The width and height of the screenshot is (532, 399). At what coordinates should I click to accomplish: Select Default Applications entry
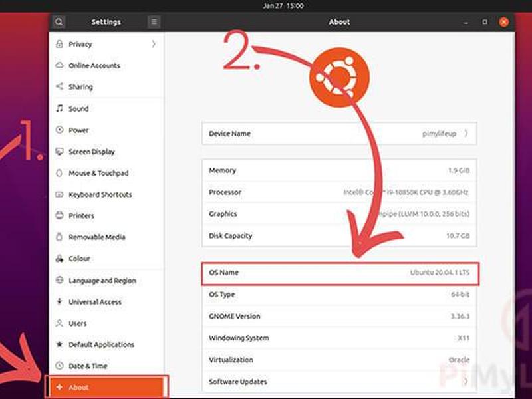point(106,344)
